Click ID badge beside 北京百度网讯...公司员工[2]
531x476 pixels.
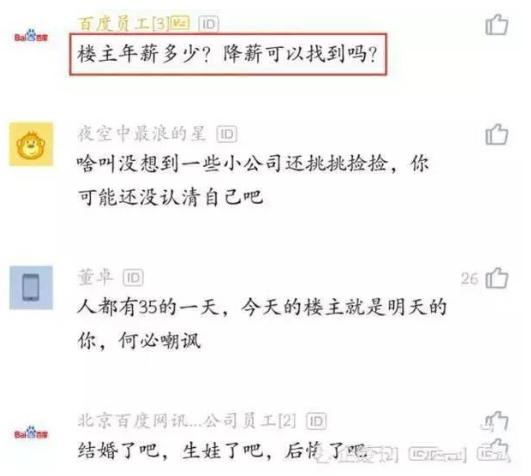click(x=317, y=421)
